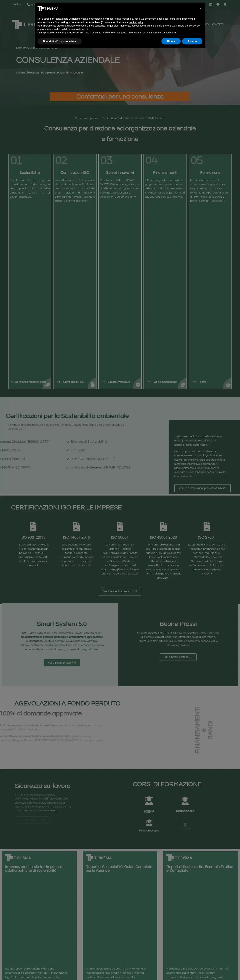
Task: Open the cookie policy link
Action: click(136, 22)
